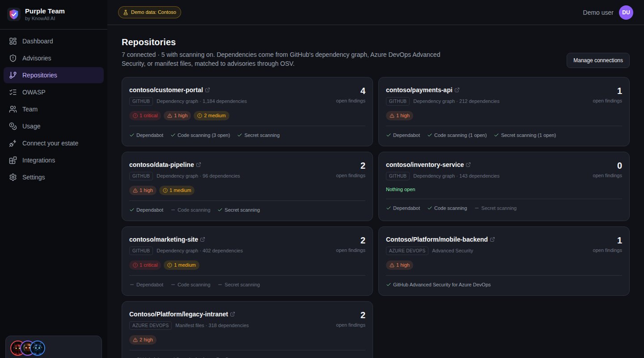
Task: Click the Usage coins icon
Action: [13, 126]
